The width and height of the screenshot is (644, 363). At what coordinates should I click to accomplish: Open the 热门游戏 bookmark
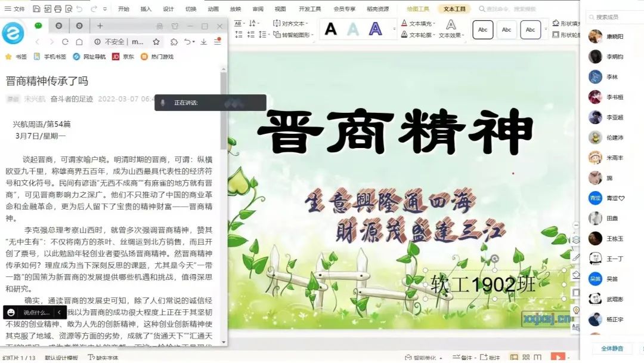pos(157,57)
